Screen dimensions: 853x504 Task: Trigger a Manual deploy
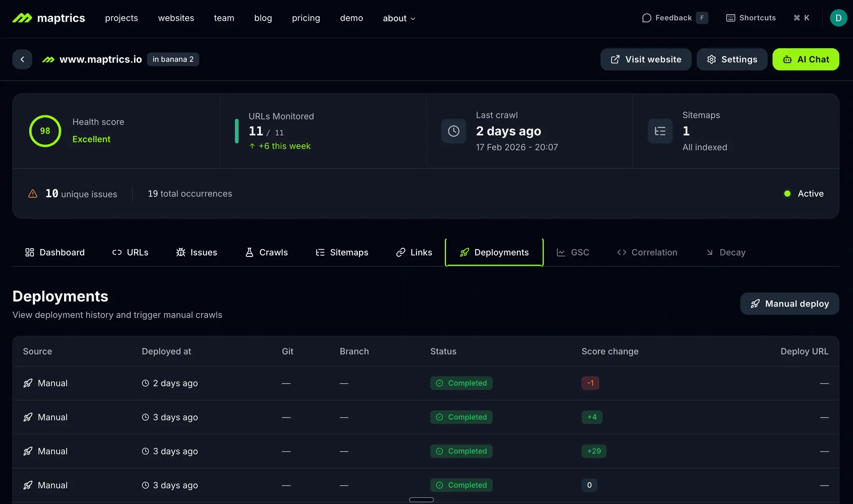point(790,304)
